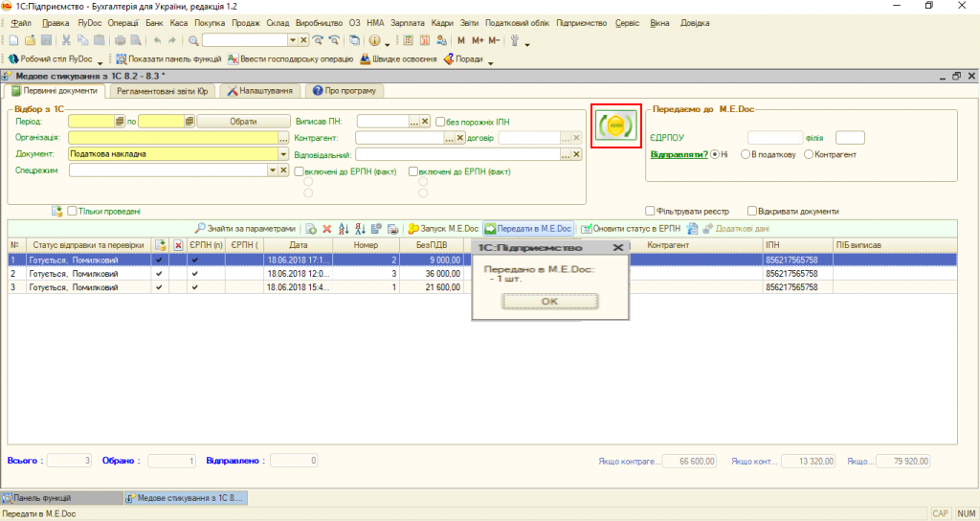Switch to Про програму tab
Viewport: 980px width, 521px height.
pyautogui.click(x=345, y=91)
